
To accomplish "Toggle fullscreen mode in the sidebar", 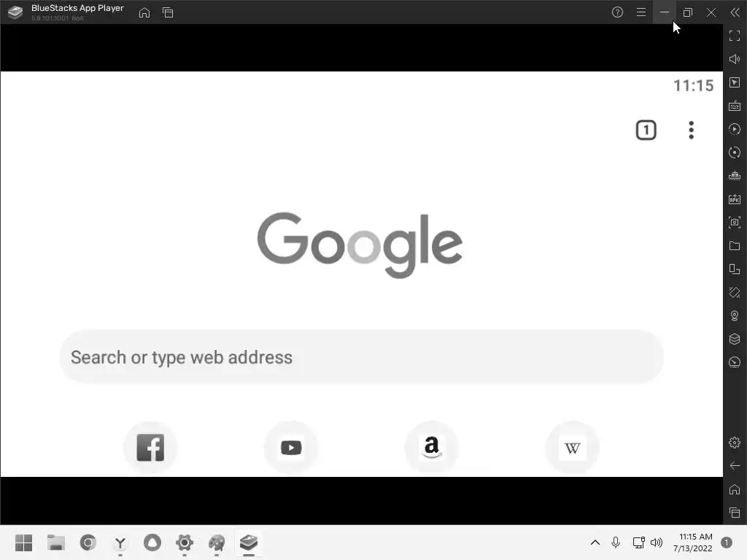I will 735,36.
